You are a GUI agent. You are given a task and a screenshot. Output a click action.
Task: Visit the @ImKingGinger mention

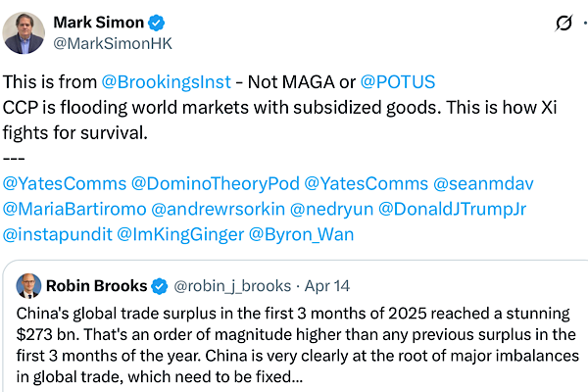tap(178, 235)
